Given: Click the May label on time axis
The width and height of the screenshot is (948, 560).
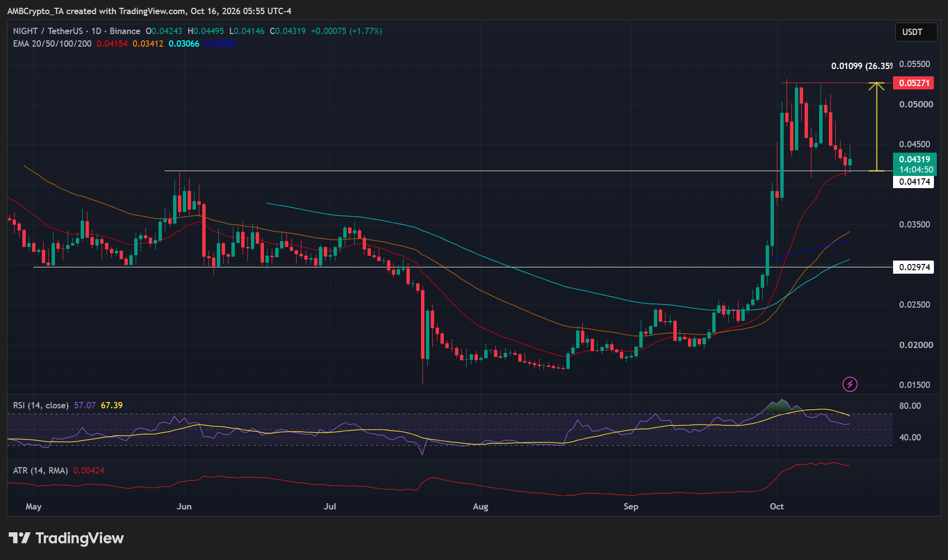Looking at the screenshot, I should pyautogui.click(x=34, y=507).
